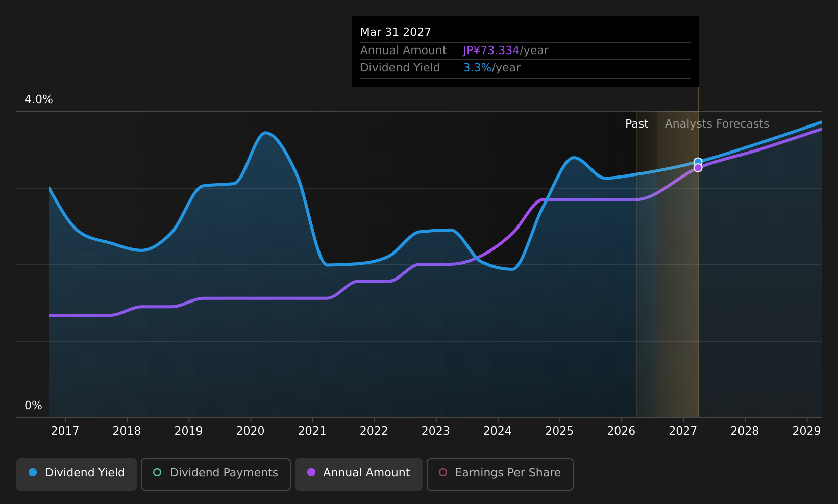Click the 0% y-axis label
The height and width of the screenshot is (504, 838).
point(33,406)
